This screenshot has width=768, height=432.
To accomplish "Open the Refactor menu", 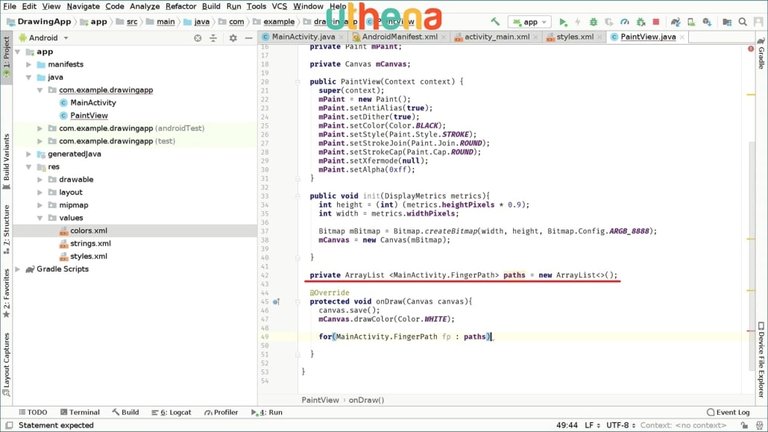I will coord(152,6).
